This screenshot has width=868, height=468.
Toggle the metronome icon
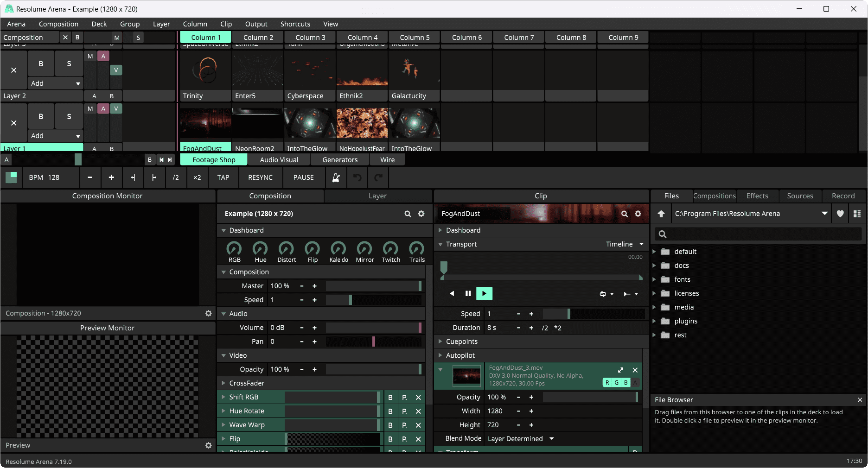[336, 177]
